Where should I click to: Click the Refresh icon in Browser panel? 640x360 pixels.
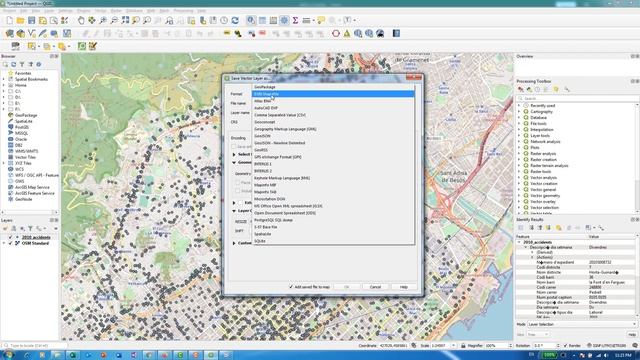[13, 64]
